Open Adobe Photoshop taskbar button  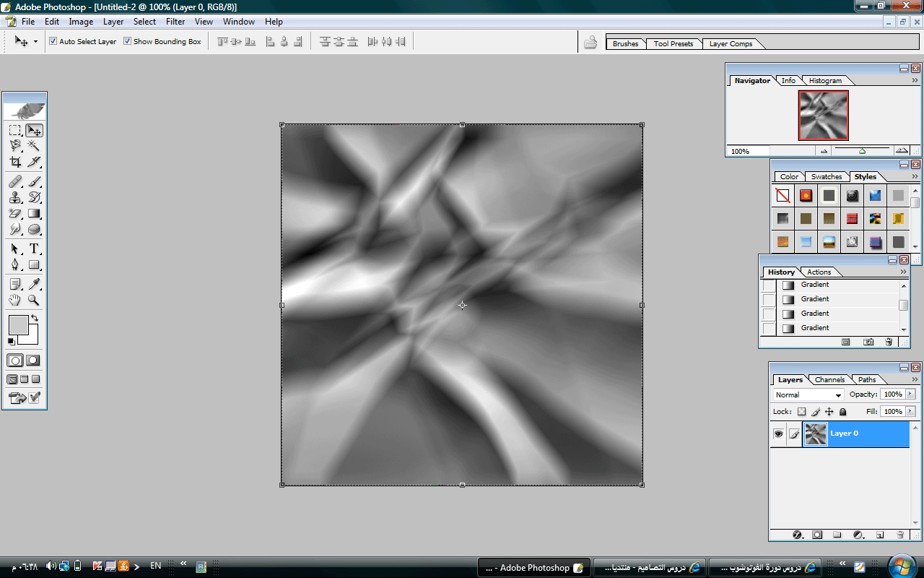[x=534, y=568]
